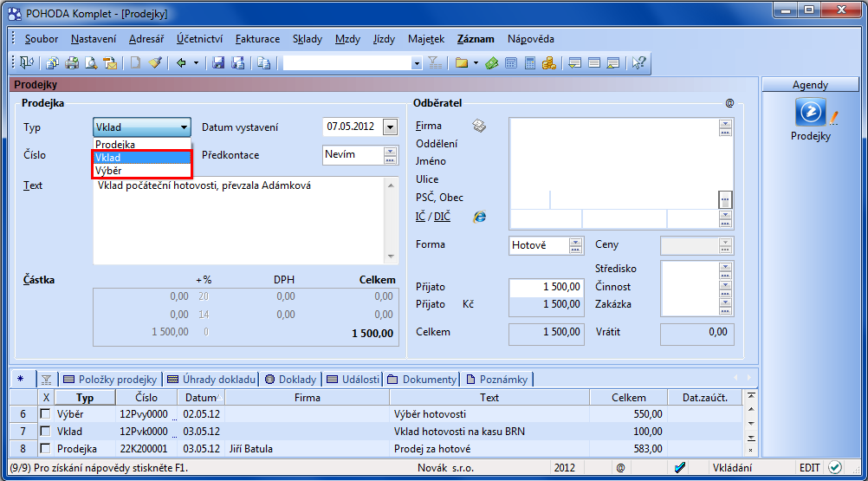
Task: Click Internet Explorer icon beside IČ / DIČ
Action: coord(479,217)
